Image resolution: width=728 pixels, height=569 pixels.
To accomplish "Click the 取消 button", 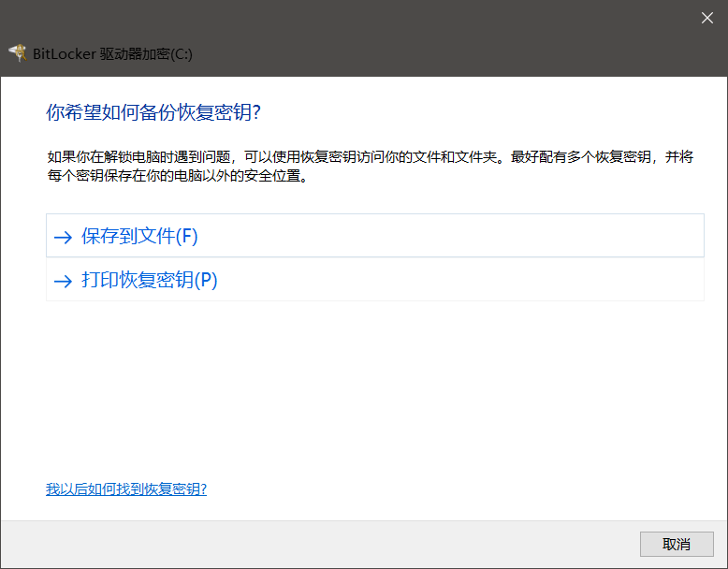I will click(677, 544).
